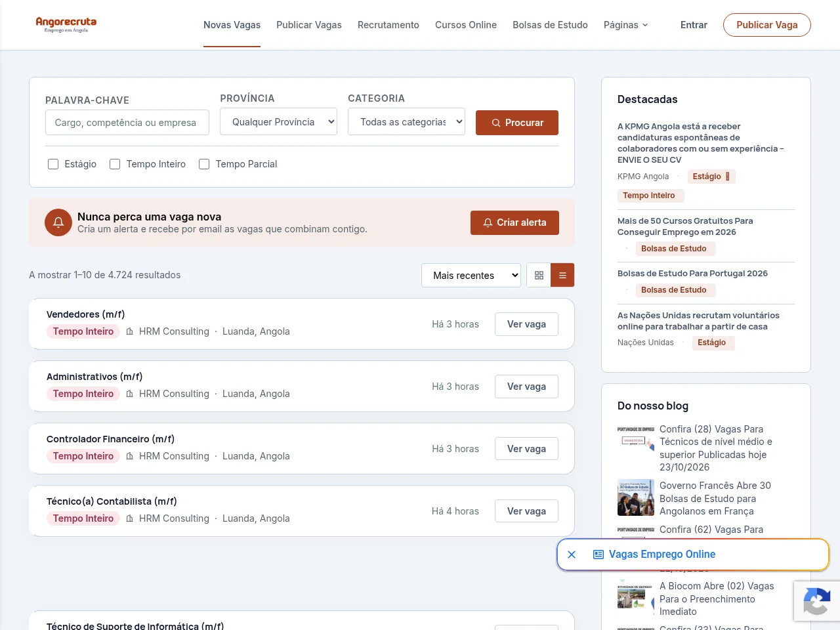Screen dimensions: 840x630
Task: Click the Entrar login link
Action: tap(694, 25)
